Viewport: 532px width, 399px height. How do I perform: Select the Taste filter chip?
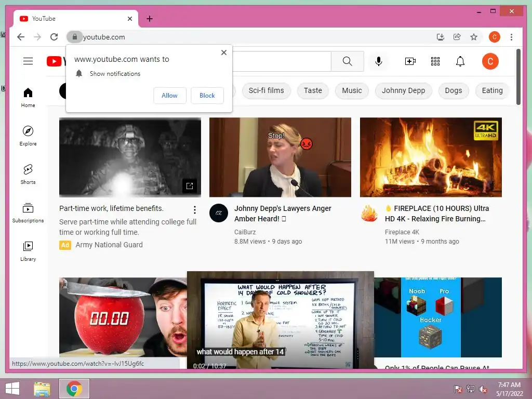click(313, 90)
